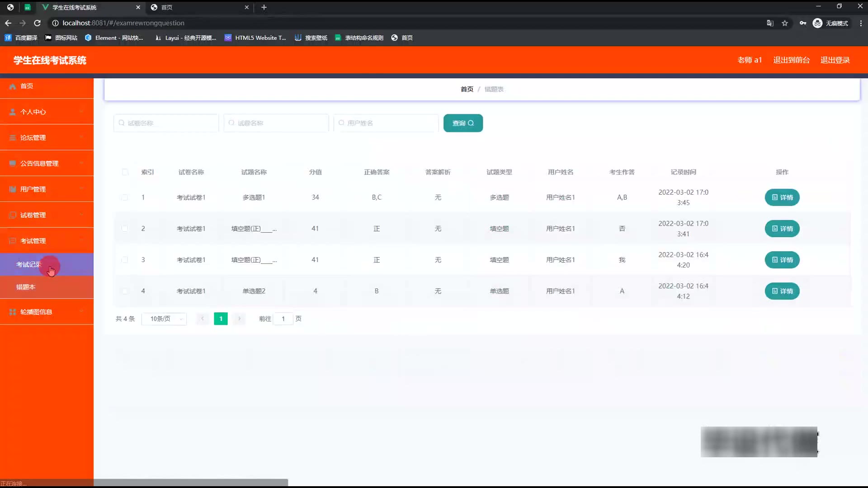Go to next page in pagination
The width and height of the screenshot is (868, 488).
(x=239, y=319)
